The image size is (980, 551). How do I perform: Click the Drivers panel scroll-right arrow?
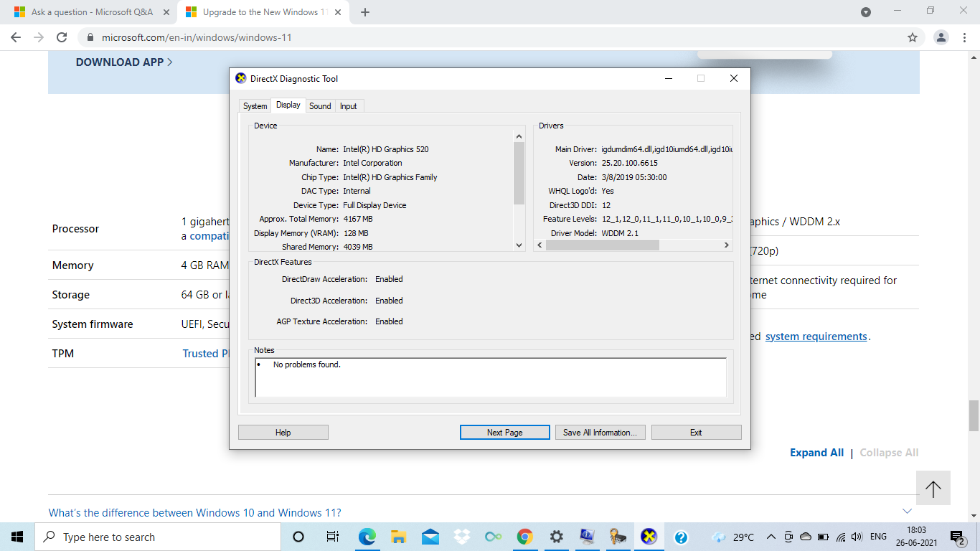click(726, 245)
